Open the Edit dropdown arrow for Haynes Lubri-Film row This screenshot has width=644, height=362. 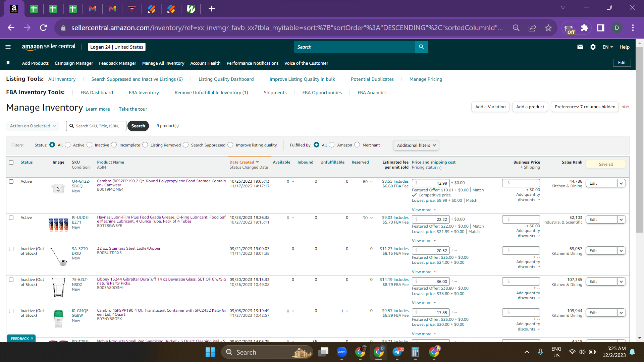point(621,220)
